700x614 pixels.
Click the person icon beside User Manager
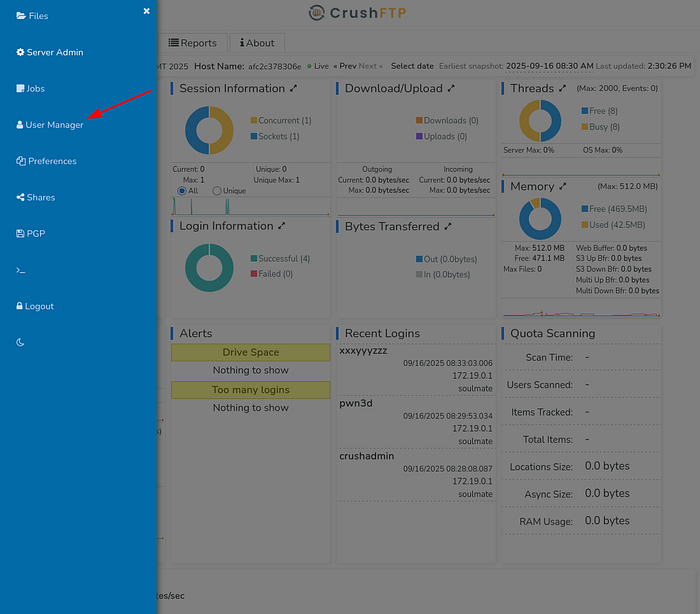click(20, 125)
